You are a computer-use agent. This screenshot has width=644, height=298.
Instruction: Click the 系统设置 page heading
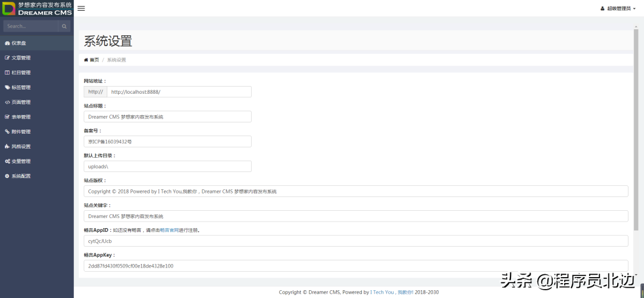point(108,42)
